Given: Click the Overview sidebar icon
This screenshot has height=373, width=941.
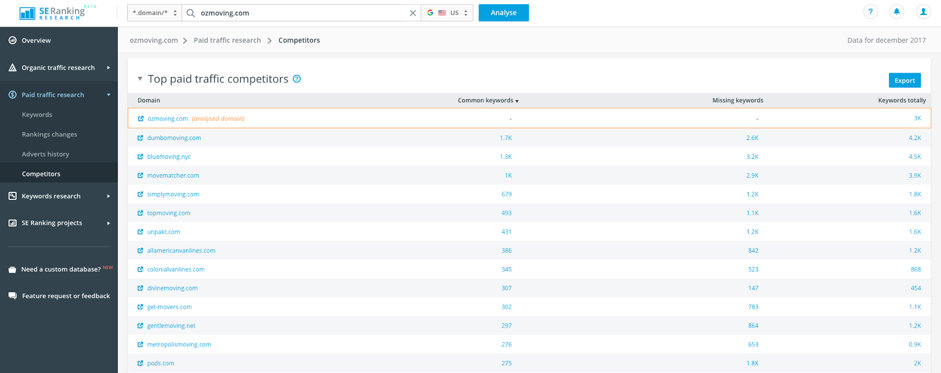Looking at the screenshot, I should coord(12,41).
